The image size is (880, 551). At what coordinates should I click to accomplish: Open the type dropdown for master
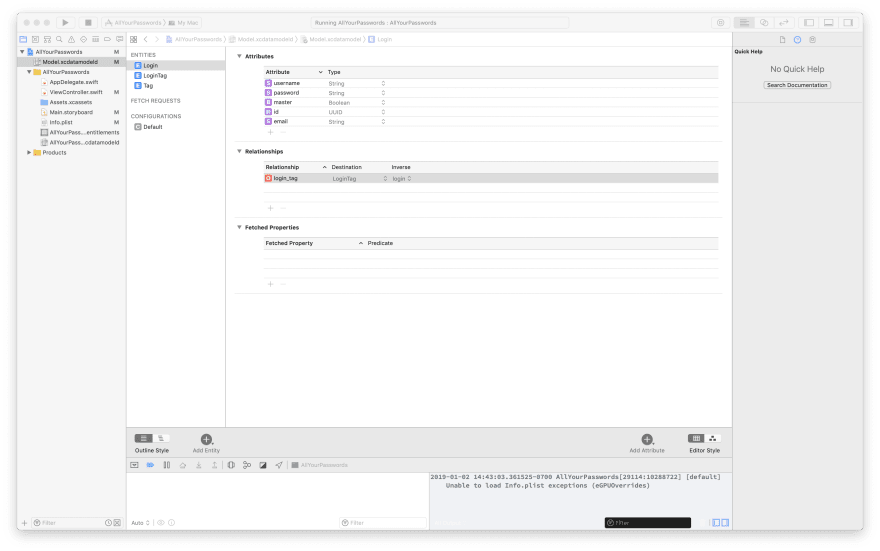tap(383, 102)
